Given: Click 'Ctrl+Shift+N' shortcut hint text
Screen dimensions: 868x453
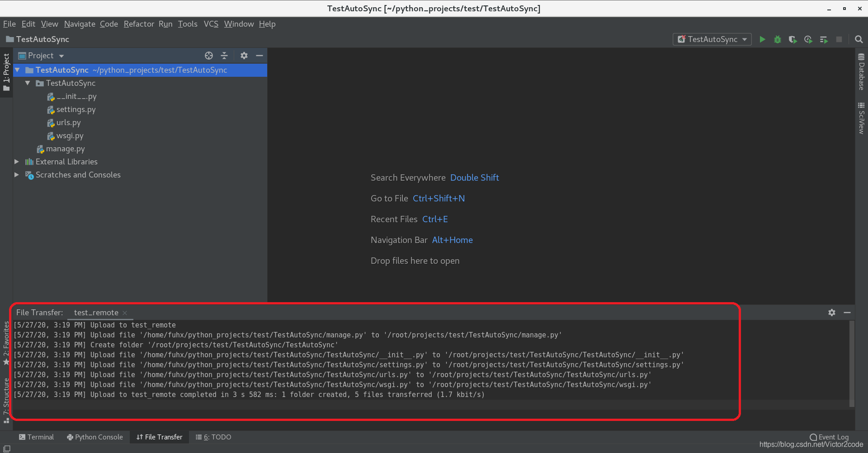Looking at the screenshot, I should coord(439,198).
